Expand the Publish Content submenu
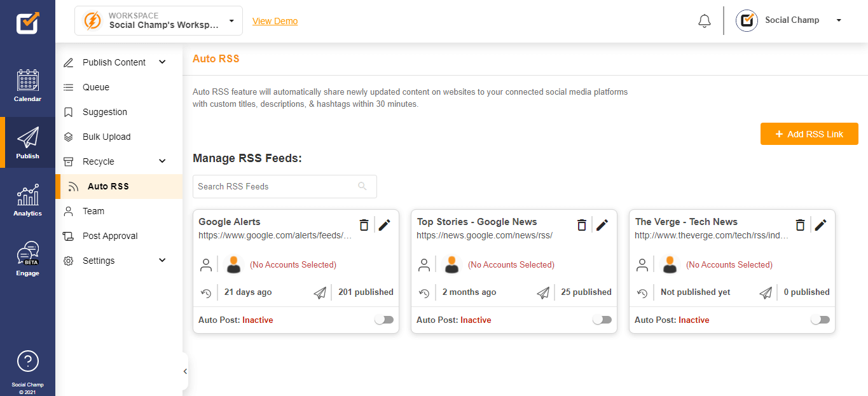This screenshot has height=396, width=868. click(x=162, y=62)
